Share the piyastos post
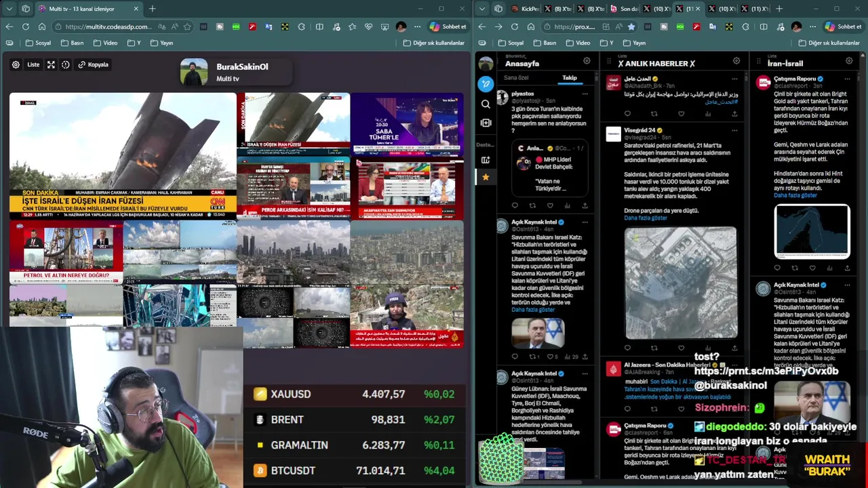868x488 pixels. pyautogui.click(x=585, y=205)
